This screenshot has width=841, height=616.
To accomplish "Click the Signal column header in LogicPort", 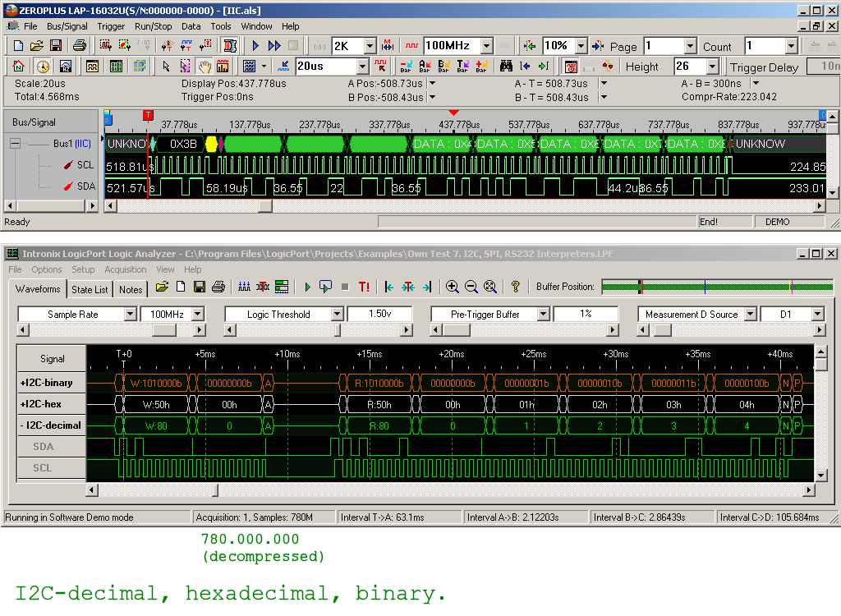I will (x=52, y=358).
